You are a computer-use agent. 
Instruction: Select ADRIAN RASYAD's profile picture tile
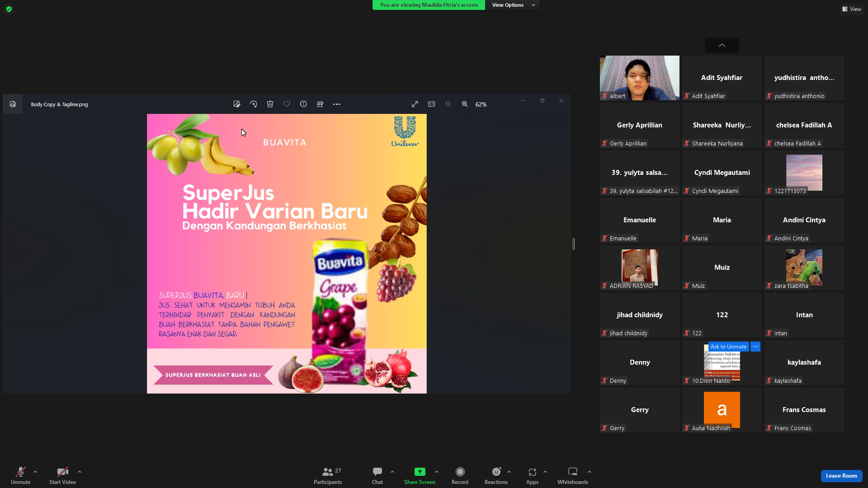click(x=640, y=267)
